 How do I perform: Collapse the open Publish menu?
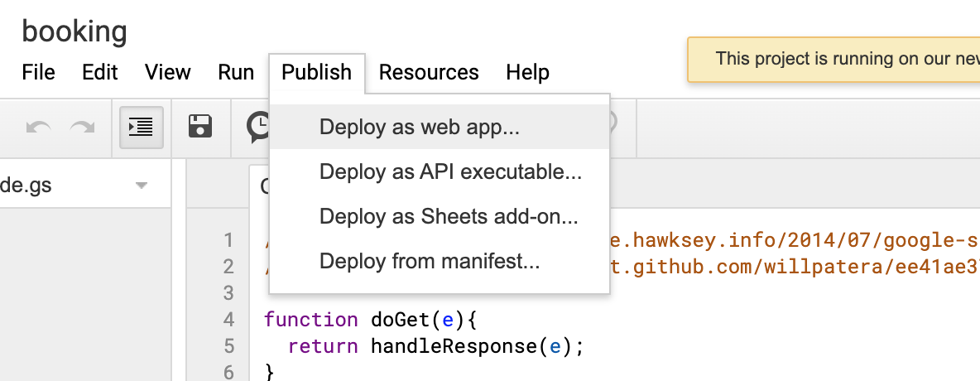tap(316, 72)
